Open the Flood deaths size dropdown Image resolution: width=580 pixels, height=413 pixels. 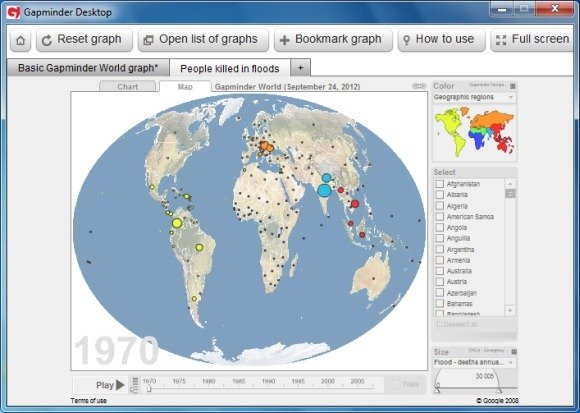click(475, 362)
